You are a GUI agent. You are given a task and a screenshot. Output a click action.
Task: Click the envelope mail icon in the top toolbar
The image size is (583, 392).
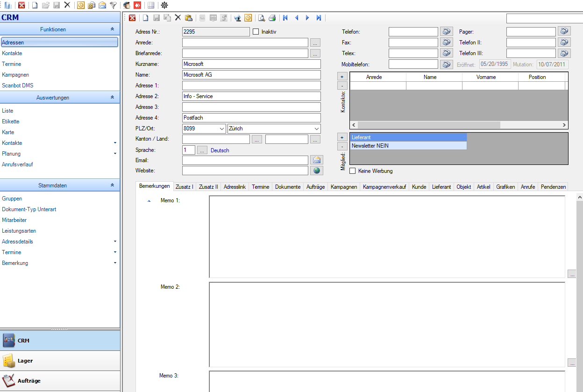[x=102, y=5]
